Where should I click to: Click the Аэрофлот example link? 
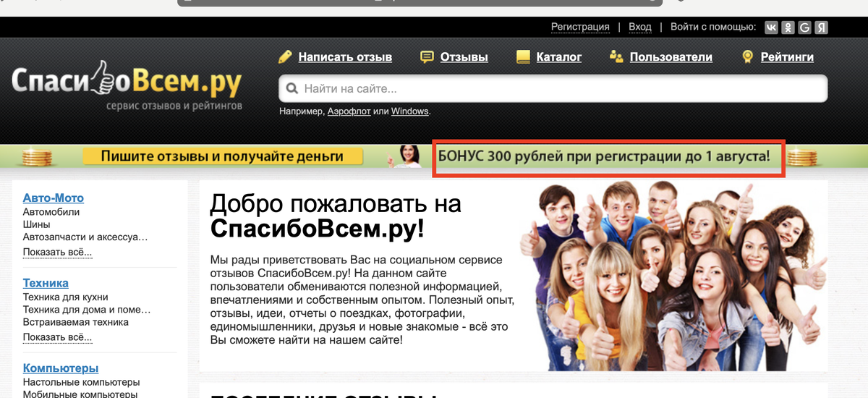tap(349, 111)
